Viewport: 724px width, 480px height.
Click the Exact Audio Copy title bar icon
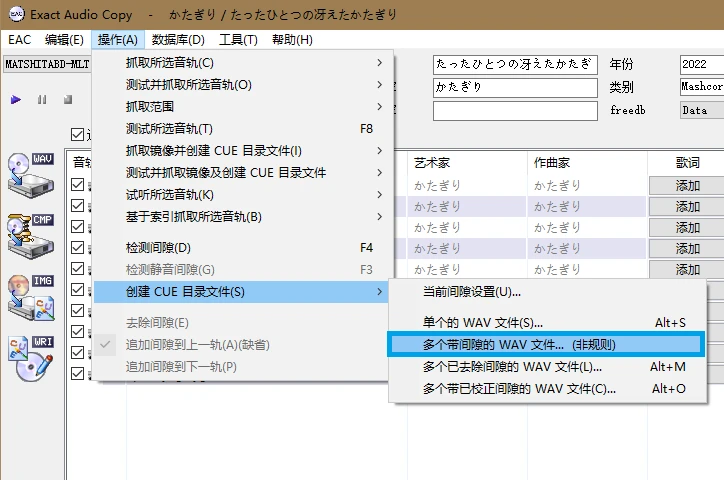tap(17, 14)
